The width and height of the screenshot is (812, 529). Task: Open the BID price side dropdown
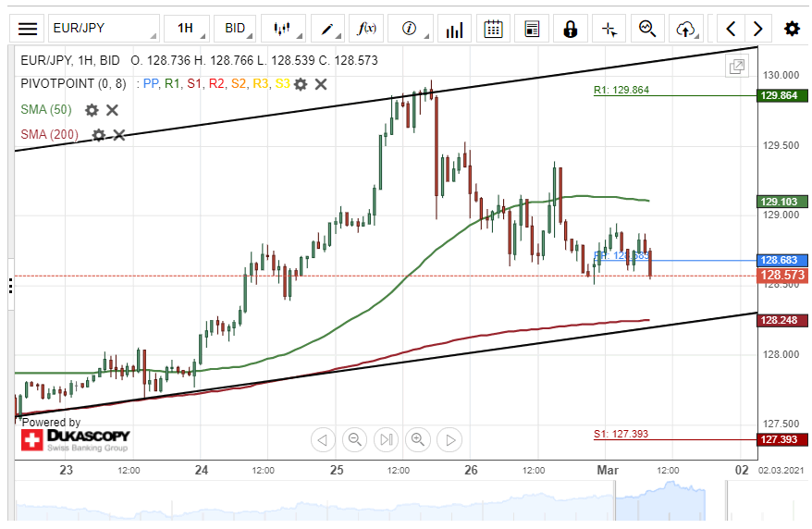(x=236, y=29)
